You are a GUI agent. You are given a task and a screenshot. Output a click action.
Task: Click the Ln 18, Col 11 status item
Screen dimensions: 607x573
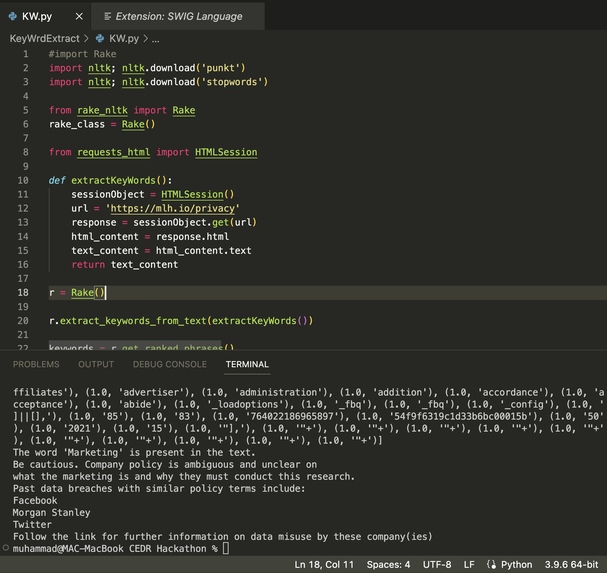[x=324, y=564]
